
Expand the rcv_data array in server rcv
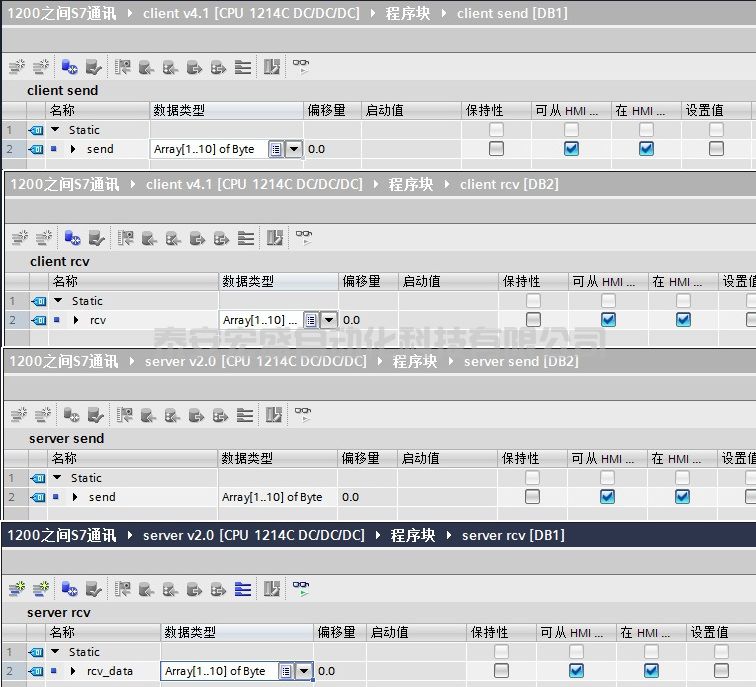(x=73, y=671)
